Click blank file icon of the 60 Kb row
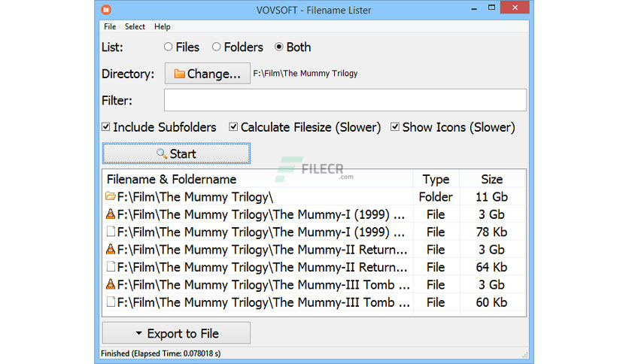The image size is (629, 364). point(111,302)
